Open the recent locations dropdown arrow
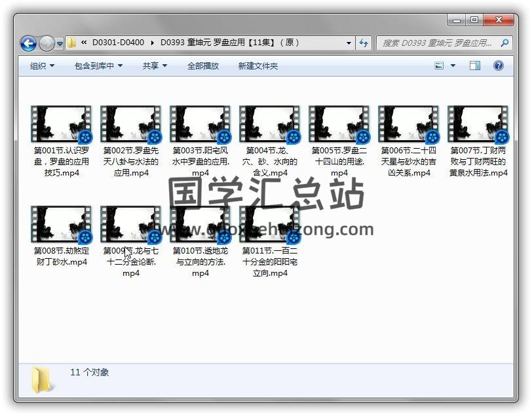 [60, 43]
